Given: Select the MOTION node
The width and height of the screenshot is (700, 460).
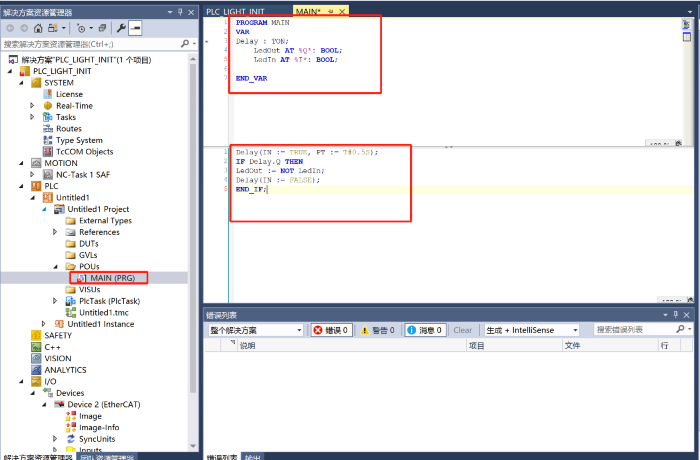Looking at the screenshot, I should [x=61, y=163].
